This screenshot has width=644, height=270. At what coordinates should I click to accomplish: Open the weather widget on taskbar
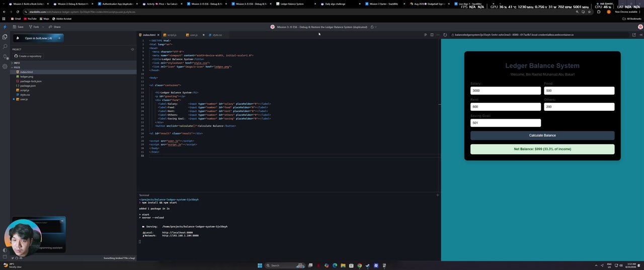(13, 265)
